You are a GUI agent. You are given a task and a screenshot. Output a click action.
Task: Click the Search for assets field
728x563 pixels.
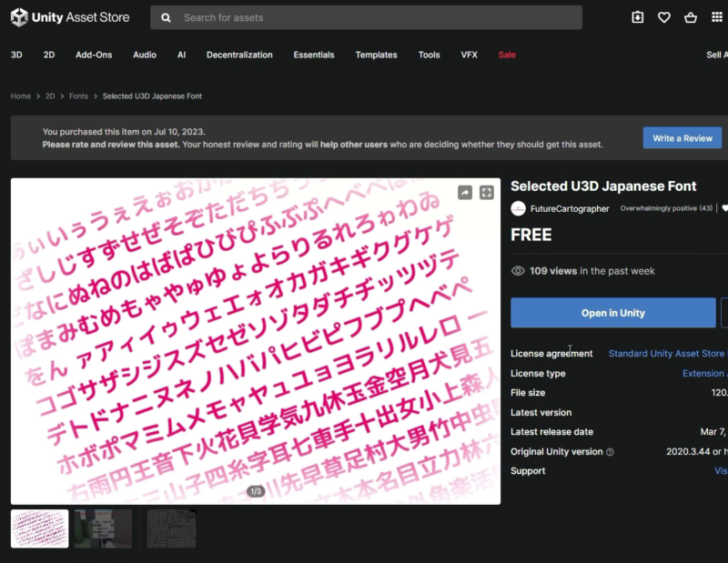click(373, 17)
